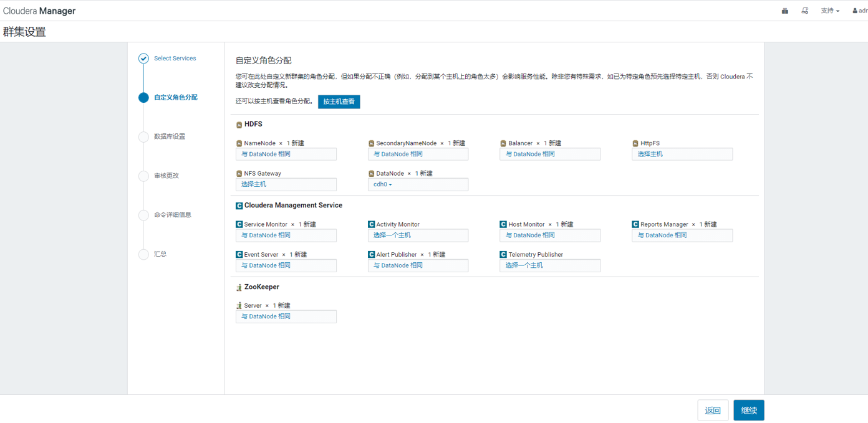Open Host Monitor host assignment field

pos(550,235)
